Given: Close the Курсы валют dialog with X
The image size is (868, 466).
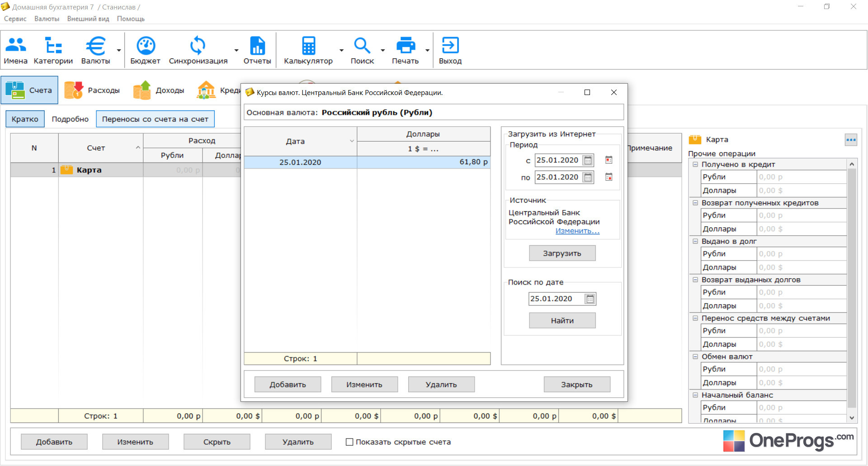Looking at the screenshot, I should pyautogui.click(x=614, y=92).
